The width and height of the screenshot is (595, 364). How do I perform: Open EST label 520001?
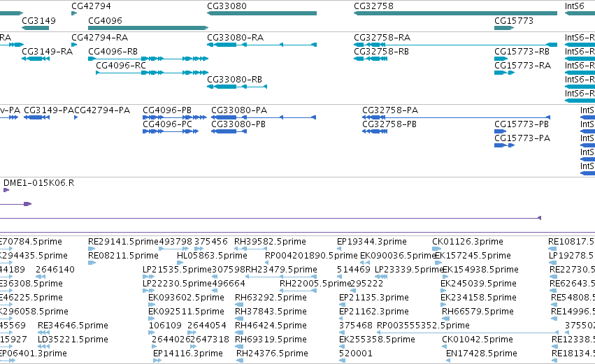(356, 354)
